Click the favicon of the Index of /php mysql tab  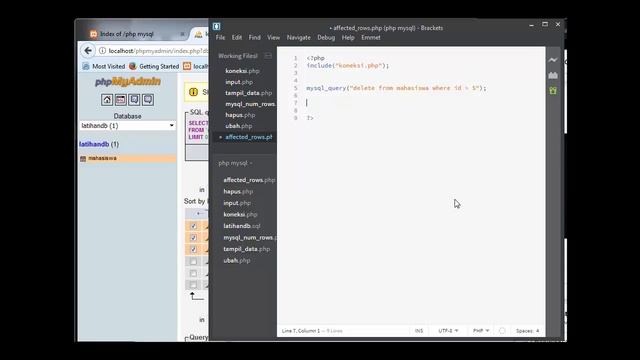click(x=93, y=34)
